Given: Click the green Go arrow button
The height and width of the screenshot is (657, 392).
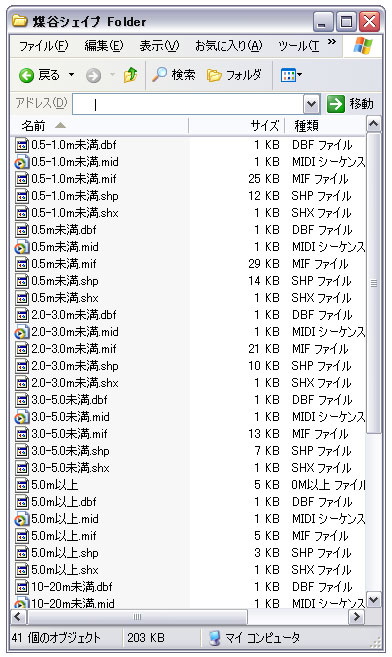Looking at the screenshot, I should click(x=336, y=104).
